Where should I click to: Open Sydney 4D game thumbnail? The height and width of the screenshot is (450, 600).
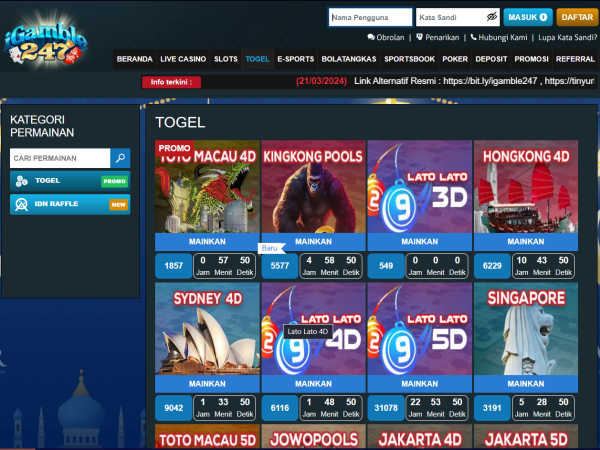[x=207, y=329]
